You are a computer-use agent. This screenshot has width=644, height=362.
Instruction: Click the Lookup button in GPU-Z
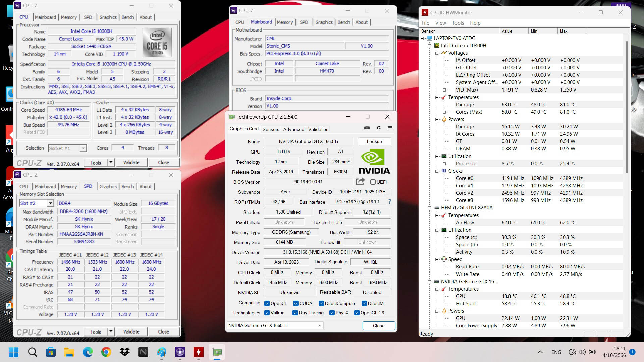coord(374,141)
